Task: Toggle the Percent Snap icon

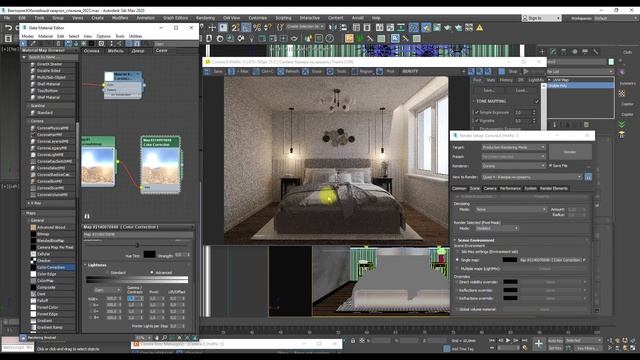Action: click(257, 28)
